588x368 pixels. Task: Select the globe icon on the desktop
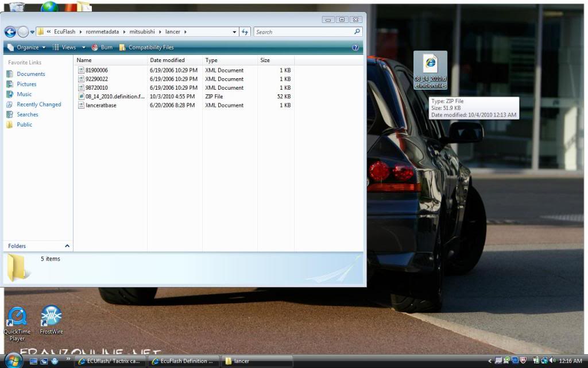[x=49, y=6]
